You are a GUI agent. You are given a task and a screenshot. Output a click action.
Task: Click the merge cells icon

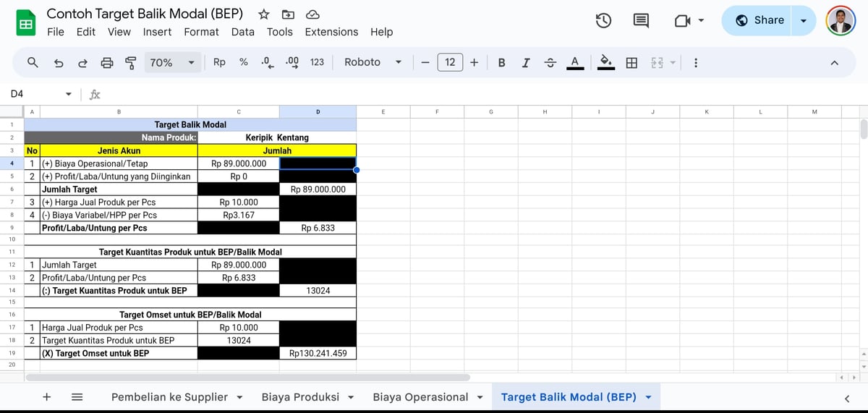657,63
